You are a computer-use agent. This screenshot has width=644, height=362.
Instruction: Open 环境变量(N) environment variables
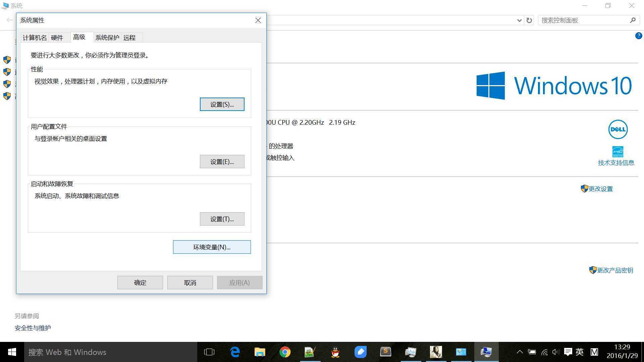click(212, 247)
